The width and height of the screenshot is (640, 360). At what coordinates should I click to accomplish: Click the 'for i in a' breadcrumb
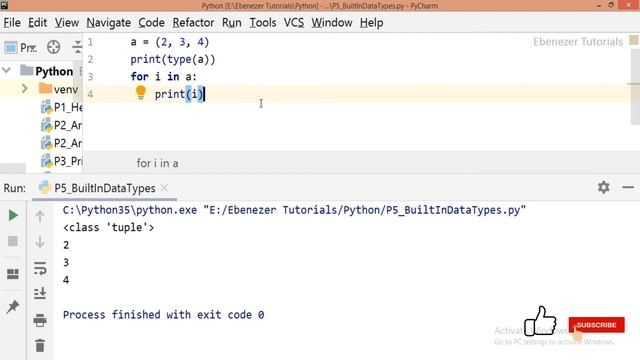[x=157, y=163]
